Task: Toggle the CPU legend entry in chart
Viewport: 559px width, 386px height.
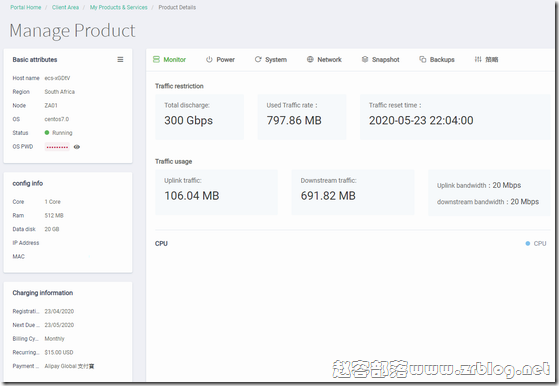Action: (x=536, y=243)
